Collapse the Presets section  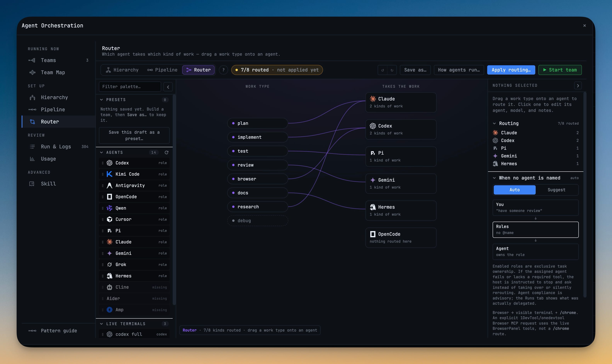click(101, 100)
